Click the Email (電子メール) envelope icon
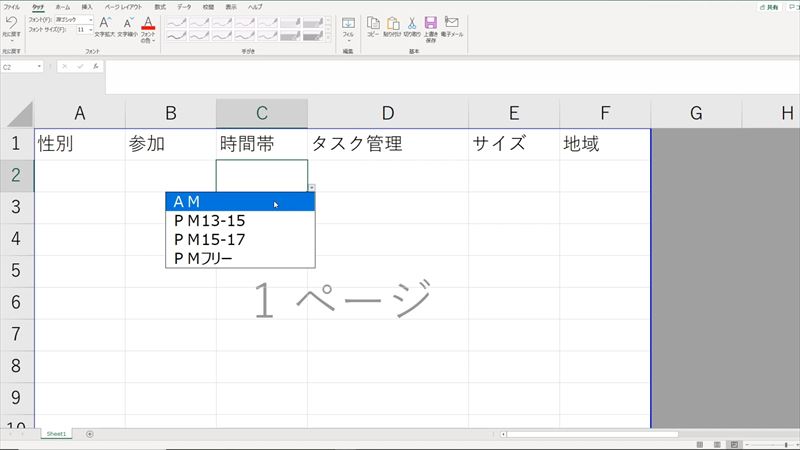800x450 pixels. point(452,23)
